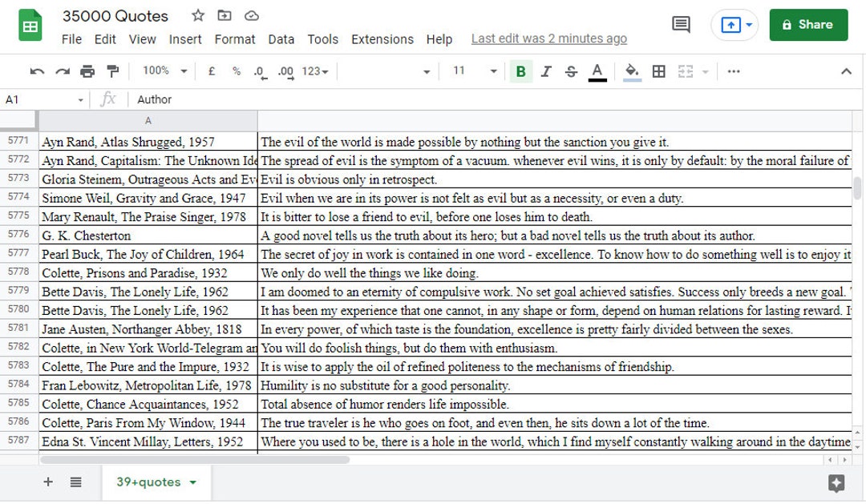866x504 pixels.
Task: Open comment history
Action: coord(680,25)
